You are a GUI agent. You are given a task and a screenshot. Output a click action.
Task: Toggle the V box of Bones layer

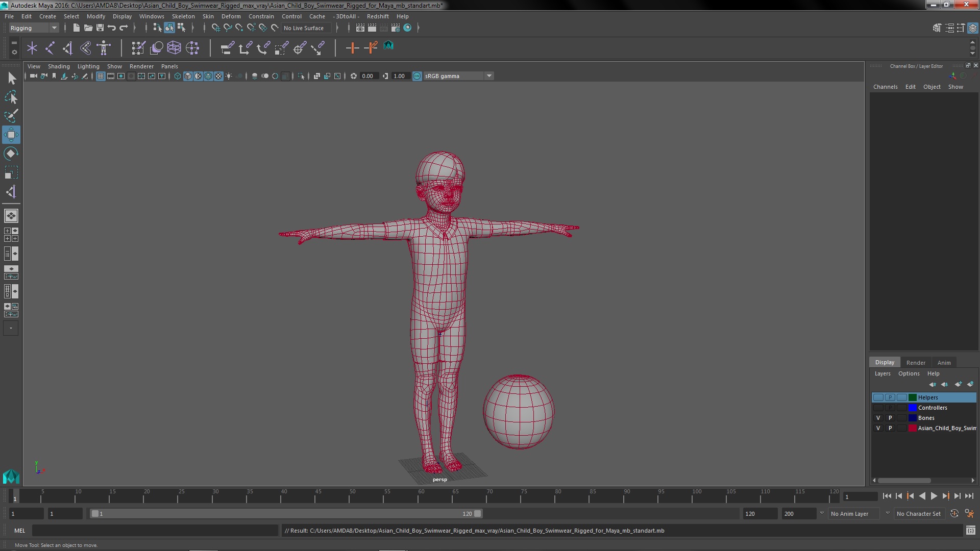coord(878,418)
